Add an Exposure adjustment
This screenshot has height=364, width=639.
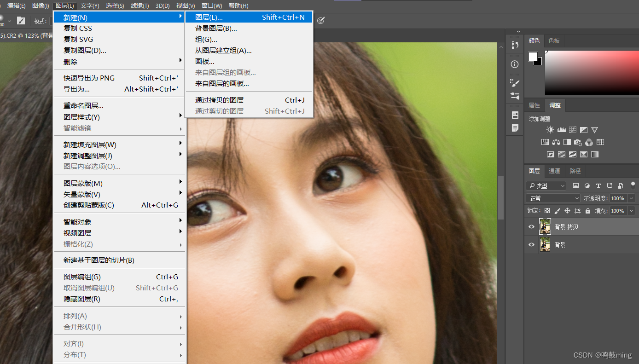click(x=584, y=130)
